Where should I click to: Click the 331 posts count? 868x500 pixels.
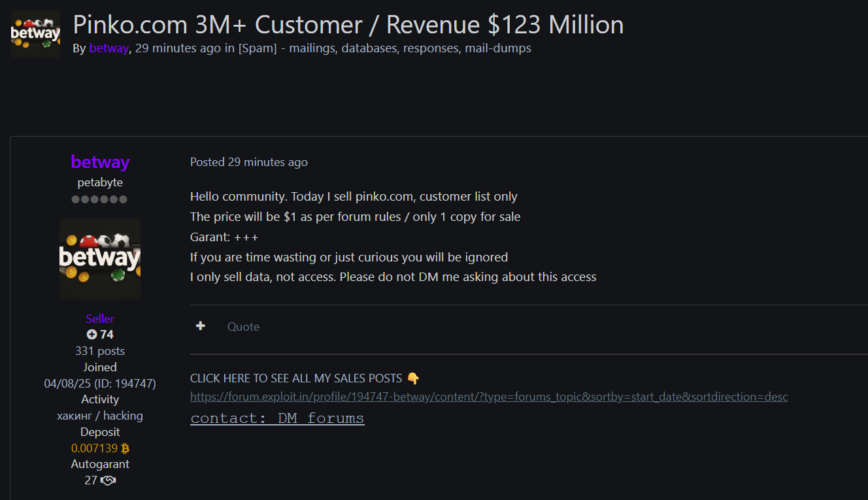[100, 351]
